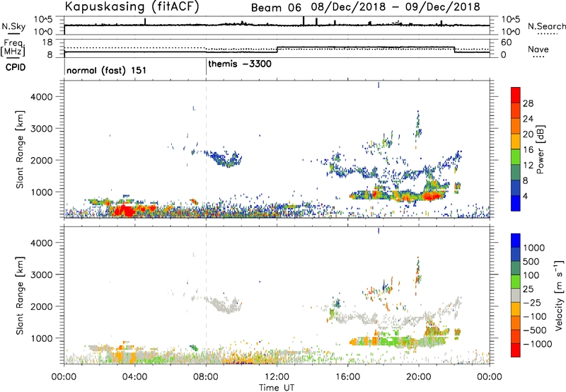Click the velocity panel Slant Range axis label
566x392 pixels.
(x=20, y=296)
